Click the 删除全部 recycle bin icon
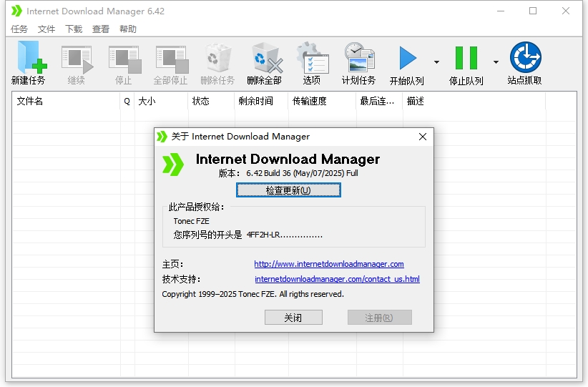588x387 pixels. [x=265, y=59]
